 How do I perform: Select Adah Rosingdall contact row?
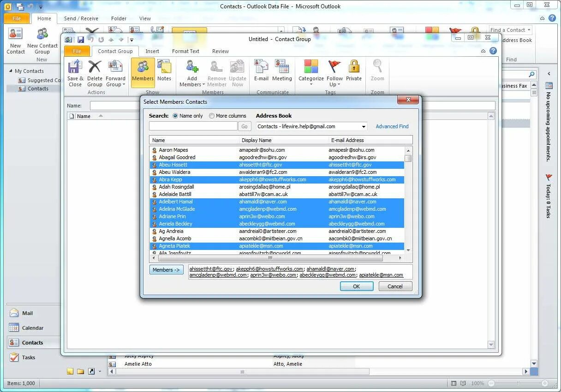277,187
